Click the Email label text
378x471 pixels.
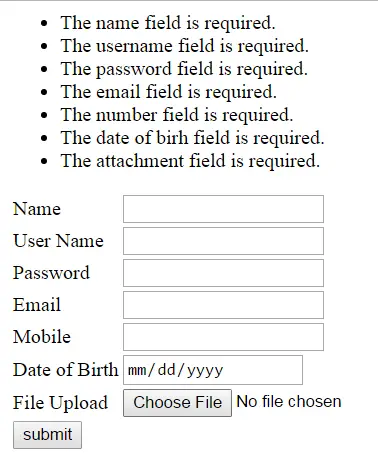pos(37,305)
